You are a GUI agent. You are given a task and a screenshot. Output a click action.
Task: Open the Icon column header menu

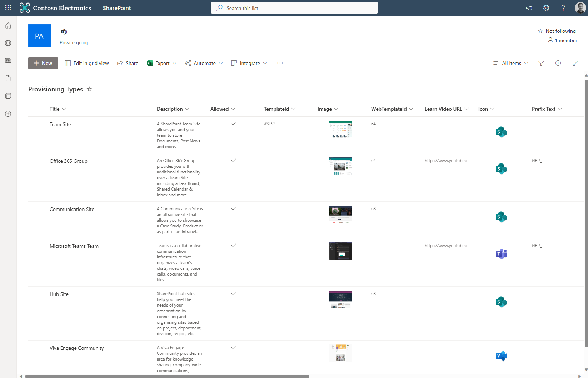click(x=487, y=109)
